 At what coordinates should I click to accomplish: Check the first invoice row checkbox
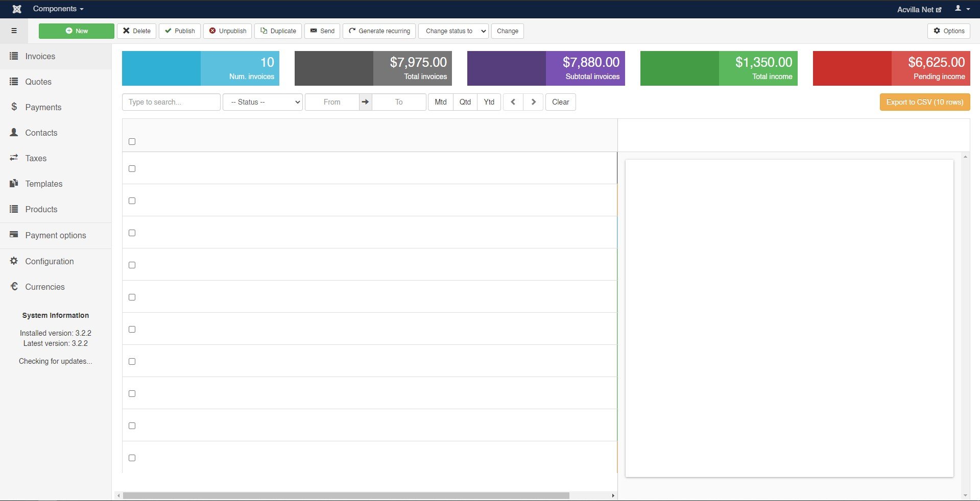(x=132, y=168)
